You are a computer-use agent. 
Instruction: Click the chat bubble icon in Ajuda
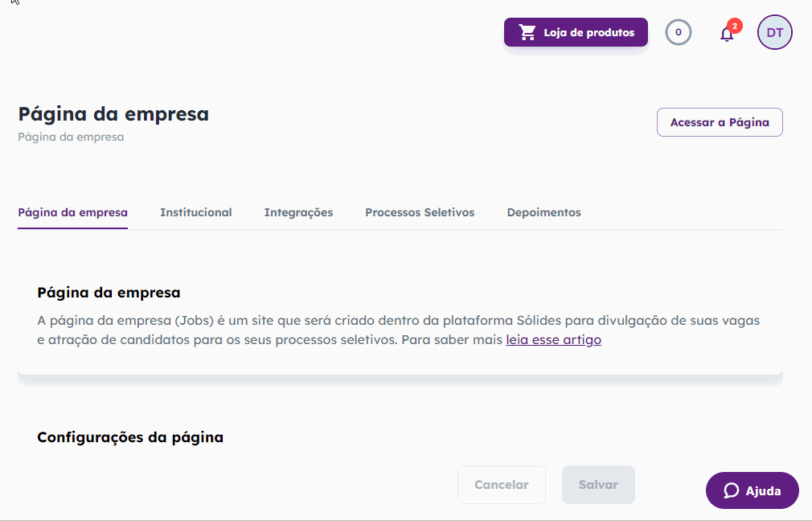tap(732, 490)
